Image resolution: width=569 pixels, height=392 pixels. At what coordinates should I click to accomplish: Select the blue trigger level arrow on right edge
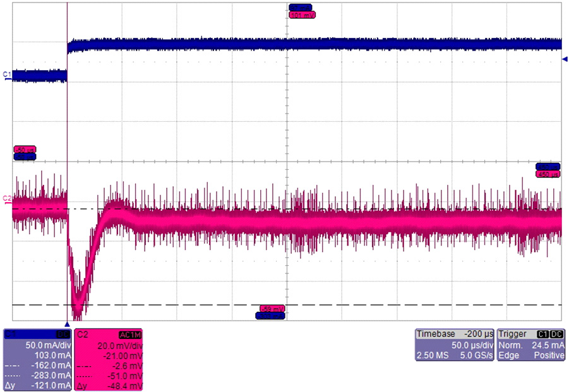click(x=564, y=59)
